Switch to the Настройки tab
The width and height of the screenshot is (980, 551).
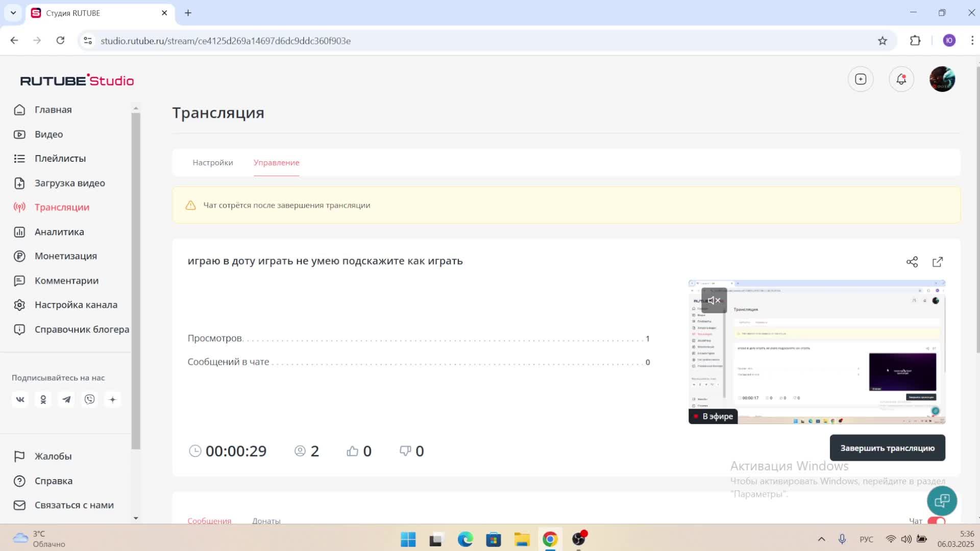click(212, 163)
